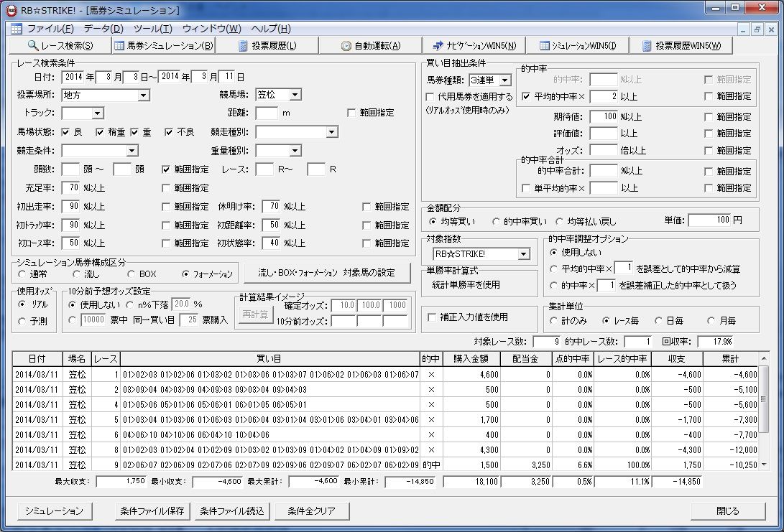The image size is (784, 532).
Task: Check 範囲指定 for 期待値 row
Action: tap(708, 117)
